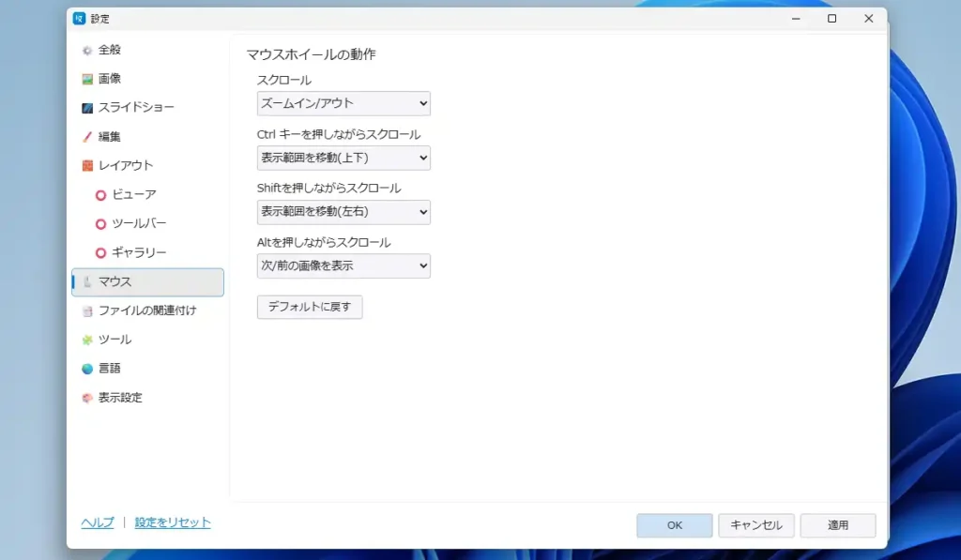
Task: Apply settings with the 適用 button
Action: point(837,525)
